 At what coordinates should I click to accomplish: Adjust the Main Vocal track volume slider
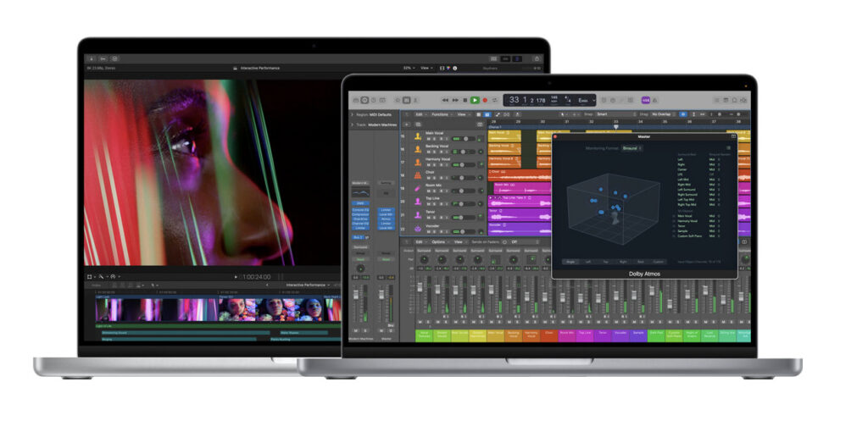465,139
